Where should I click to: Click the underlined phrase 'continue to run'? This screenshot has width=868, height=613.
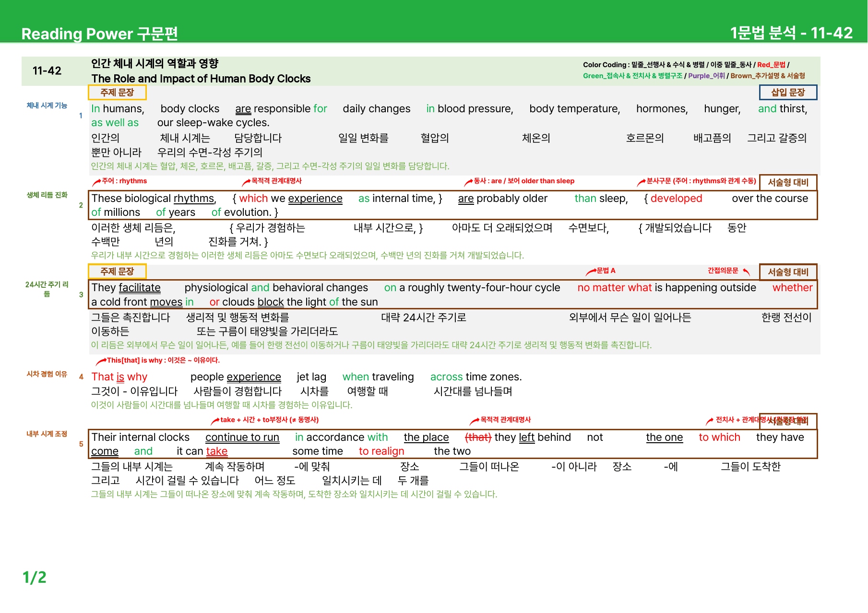(242, 437)
